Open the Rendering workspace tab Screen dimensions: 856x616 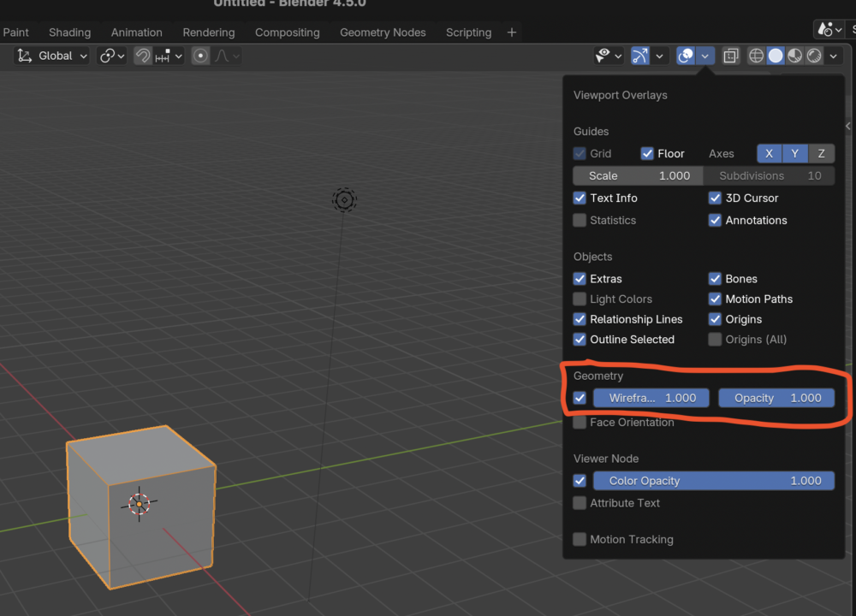click(x=209, y=33)
